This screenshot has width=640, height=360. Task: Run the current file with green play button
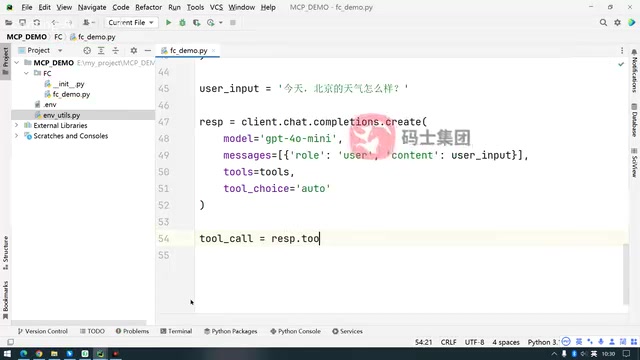coord(168,22)
